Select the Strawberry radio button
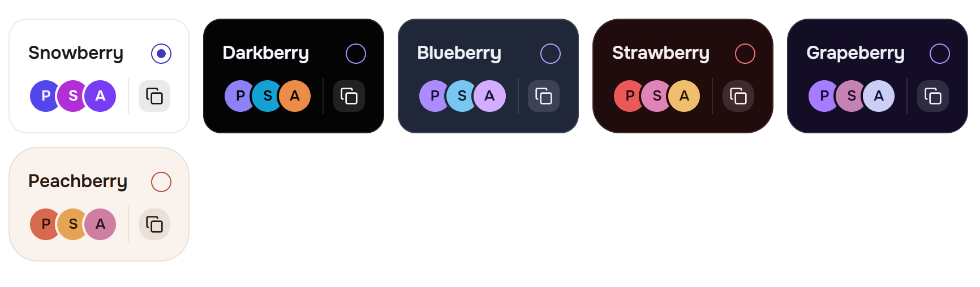Screen dimensions: 980x287 pos(745,54)
